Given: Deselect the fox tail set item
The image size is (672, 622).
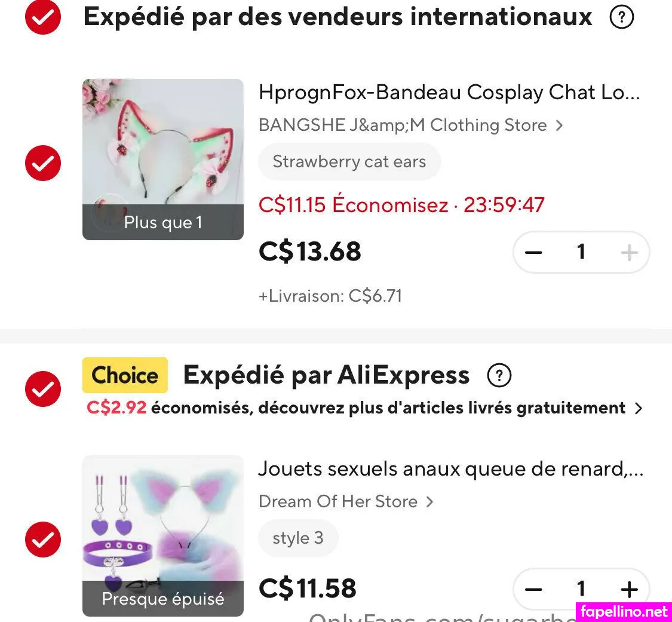Looking at the screenshot, I should [x=43, y=540].
